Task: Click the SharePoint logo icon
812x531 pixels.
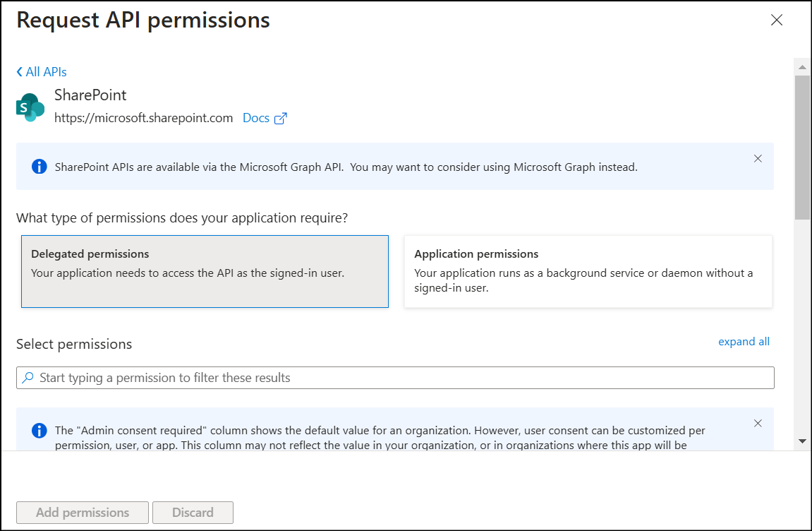Action: point(30,107)
